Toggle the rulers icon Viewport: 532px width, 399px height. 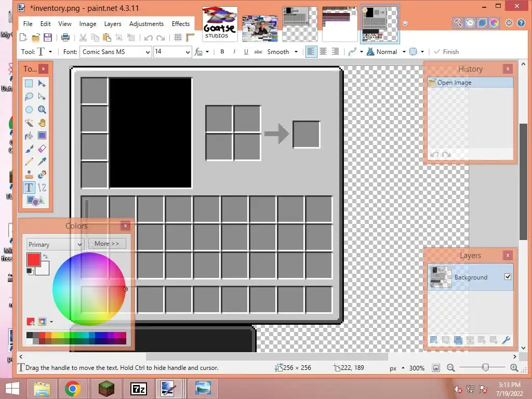click(190, 37)
